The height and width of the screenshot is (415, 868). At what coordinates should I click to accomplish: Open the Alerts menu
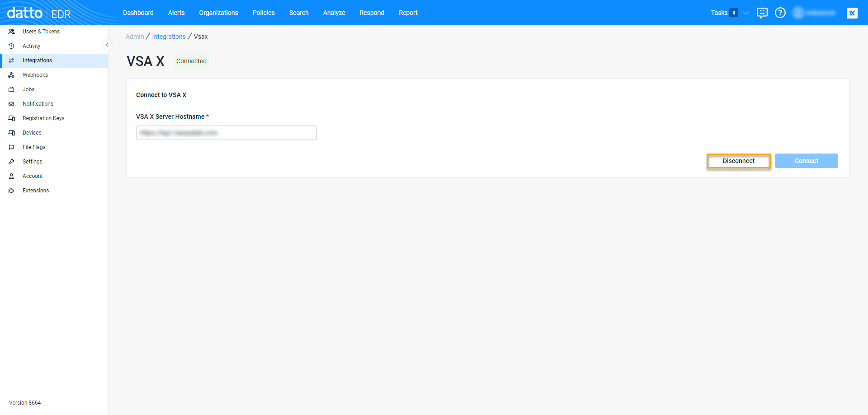click(176, 13)
